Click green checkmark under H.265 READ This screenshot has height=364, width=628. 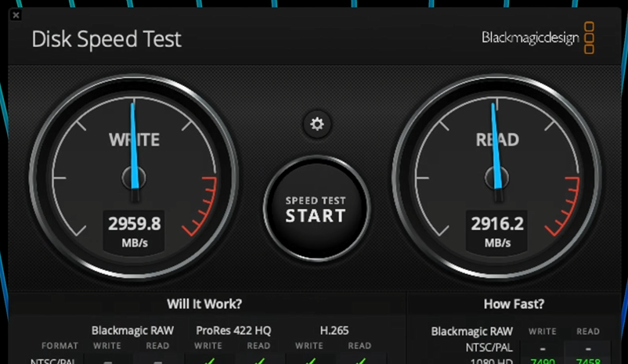(360, 361)
